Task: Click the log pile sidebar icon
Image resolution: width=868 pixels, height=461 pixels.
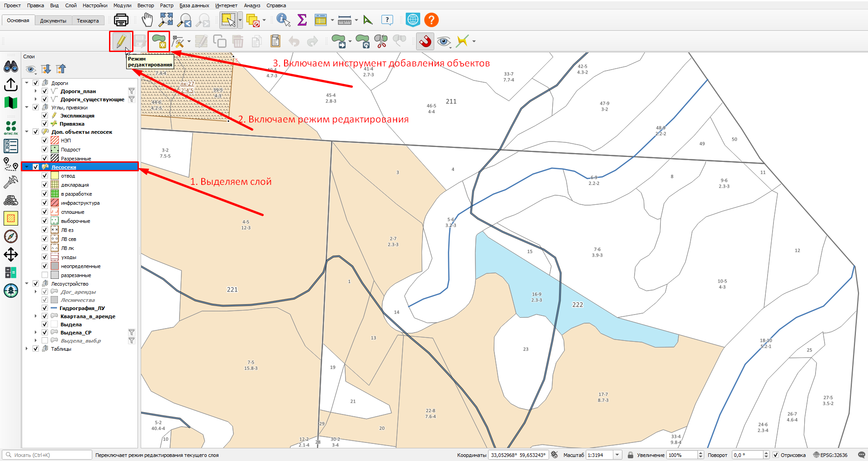Action: [11, 200]
